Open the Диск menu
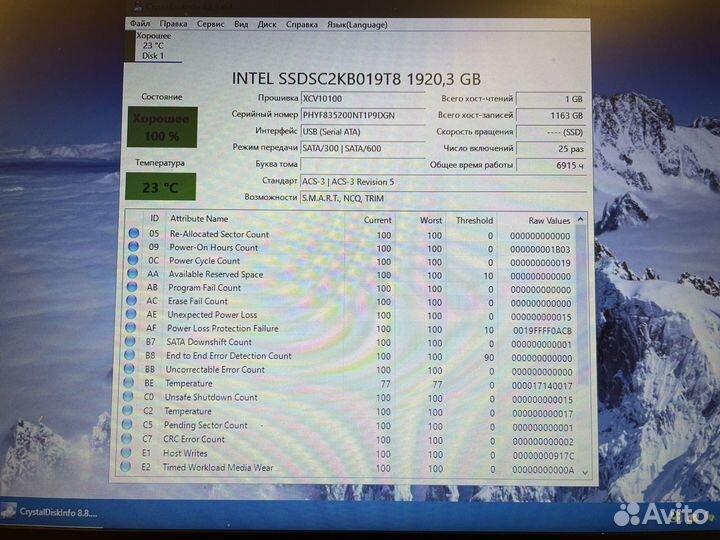This screenshot has width=720, height=540. (267, 24)
